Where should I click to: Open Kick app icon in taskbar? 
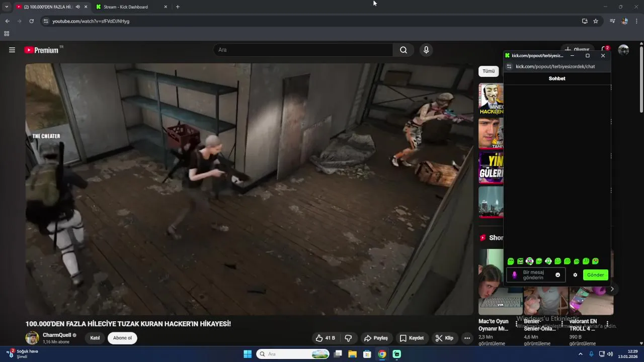(x=397, y=354)
